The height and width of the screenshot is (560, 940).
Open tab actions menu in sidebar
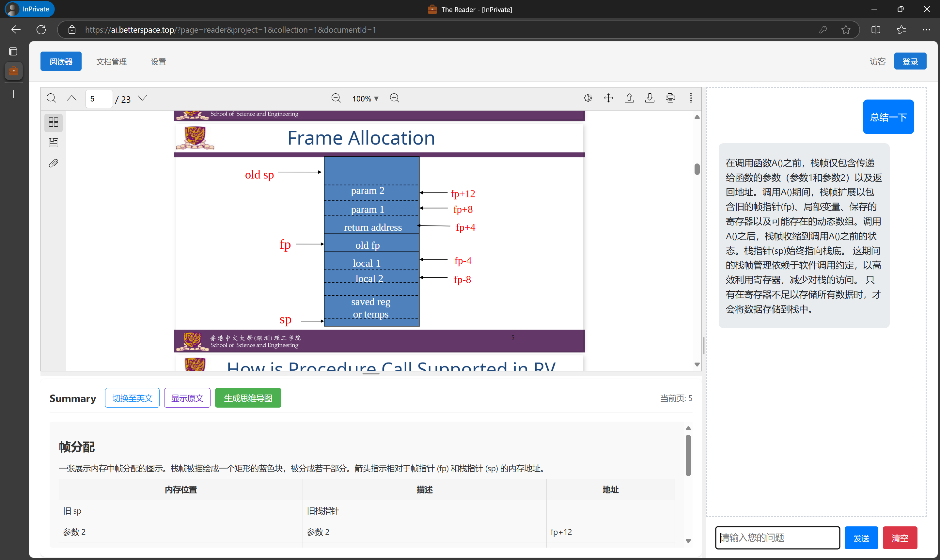click(x=13, y=51)
